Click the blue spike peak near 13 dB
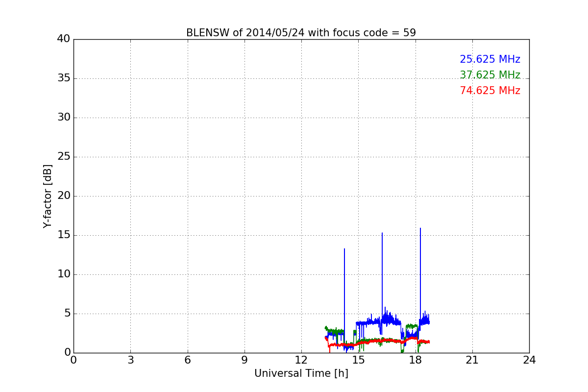588x392 pixels. point(344,249)
